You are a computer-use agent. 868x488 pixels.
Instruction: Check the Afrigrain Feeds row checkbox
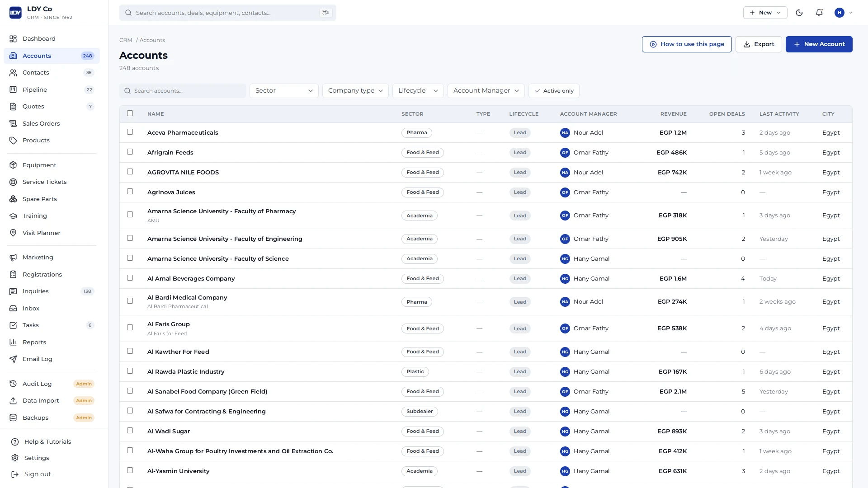click(130, 152)
